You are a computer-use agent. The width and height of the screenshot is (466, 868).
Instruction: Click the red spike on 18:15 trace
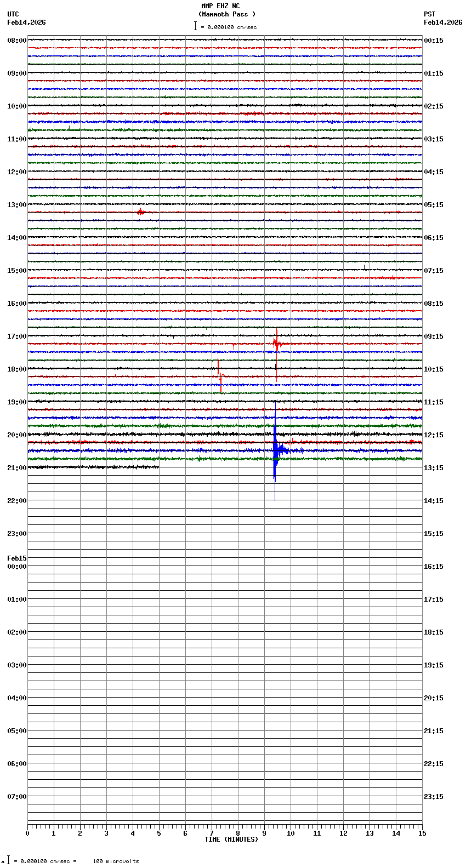tap(220, 376)
